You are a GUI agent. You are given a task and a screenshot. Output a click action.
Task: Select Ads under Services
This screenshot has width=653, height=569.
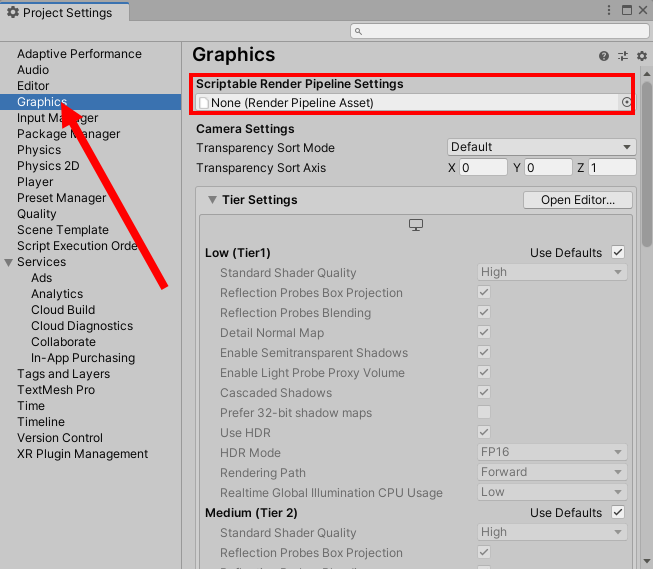[42, 278]
